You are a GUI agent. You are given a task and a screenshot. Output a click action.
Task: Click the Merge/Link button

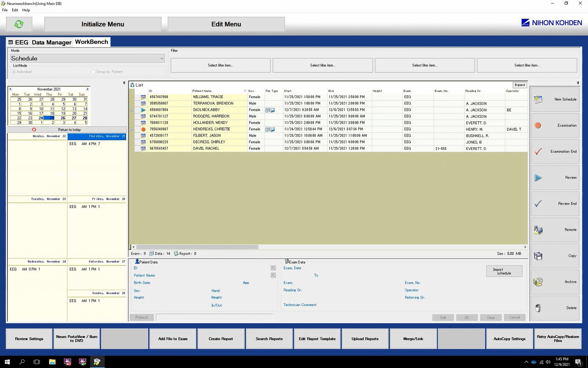tap(413, 339)
